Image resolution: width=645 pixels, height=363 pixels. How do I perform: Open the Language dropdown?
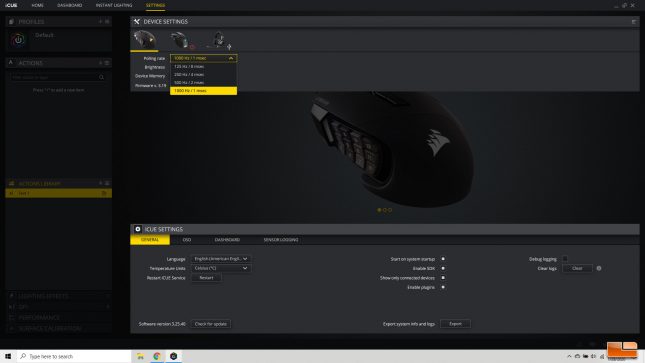[x=221, y=259]
